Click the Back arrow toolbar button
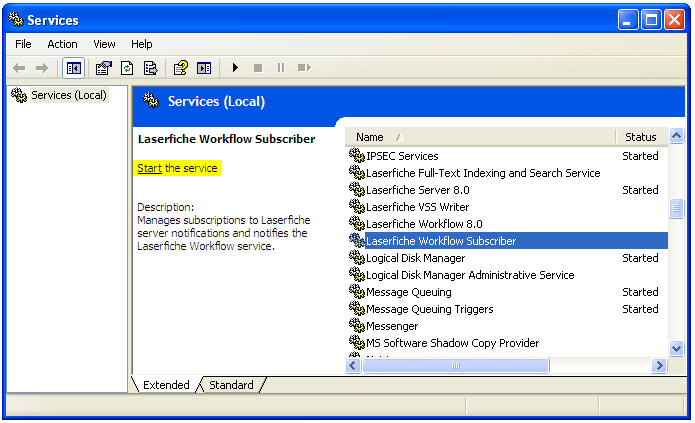 pos(19,68)
